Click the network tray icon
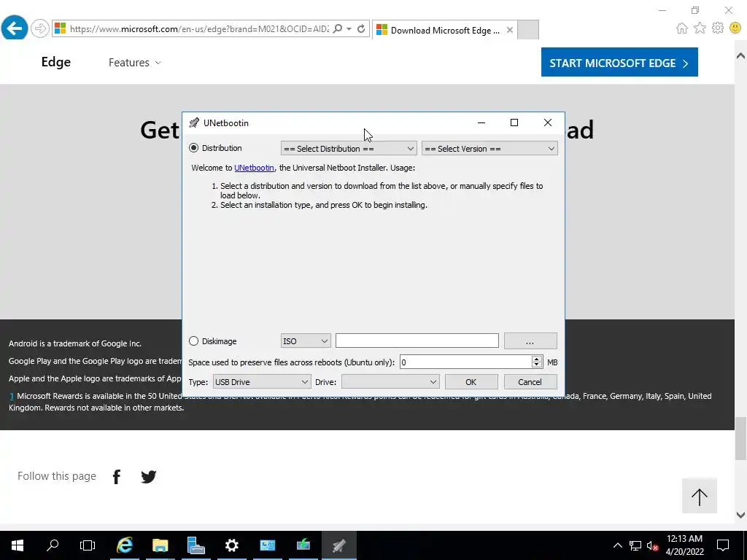This screenshot has width=747, height=560. [635, 545]
